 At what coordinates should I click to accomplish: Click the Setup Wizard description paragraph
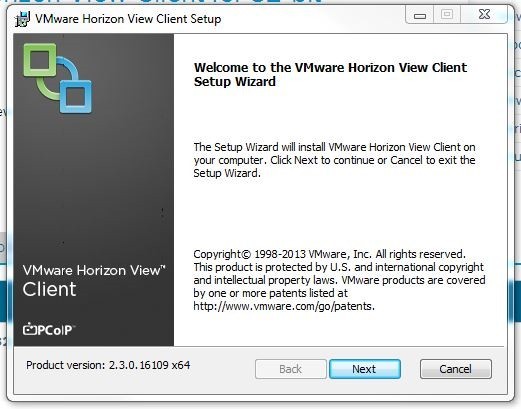(334, 160)
